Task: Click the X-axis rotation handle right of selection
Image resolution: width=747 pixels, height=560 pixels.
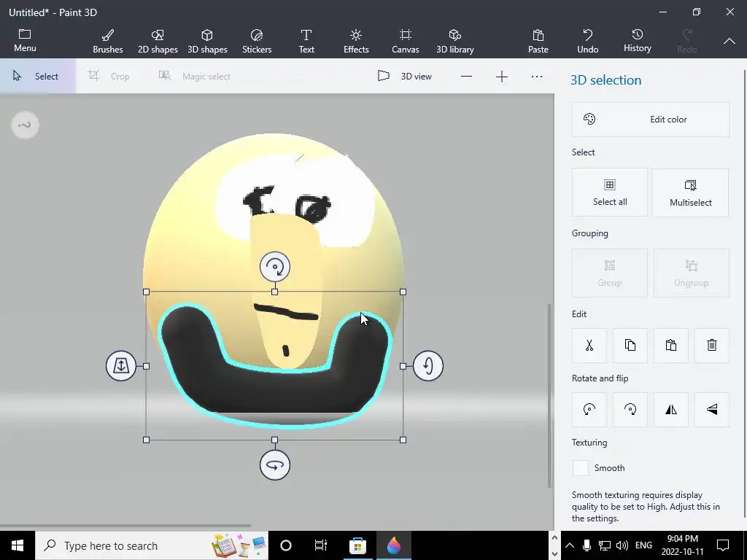Action: click(x=427, y=366)
